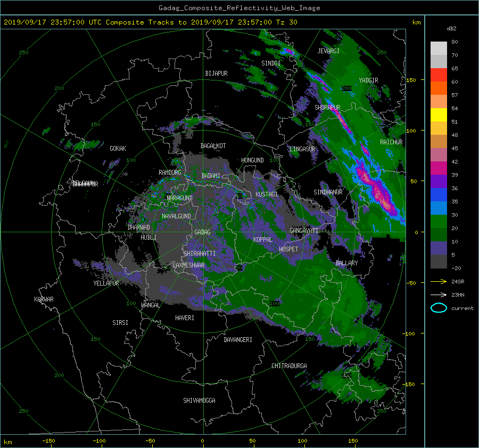Select the BALLARY label

pyautogui.click(x=346, y=263)
